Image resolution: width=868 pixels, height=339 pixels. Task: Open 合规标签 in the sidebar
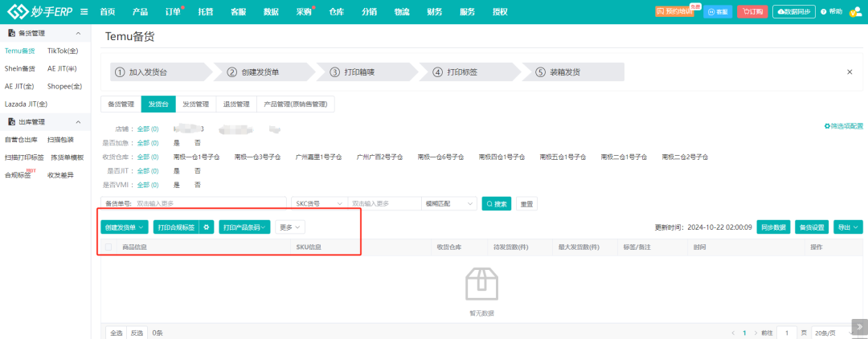18,175
